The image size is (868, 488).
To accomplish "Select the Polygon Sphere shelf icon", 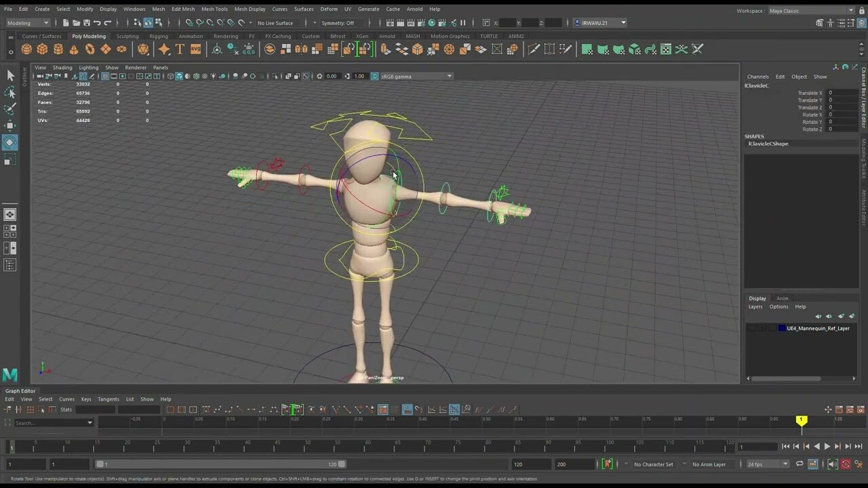I will point(25,48).
